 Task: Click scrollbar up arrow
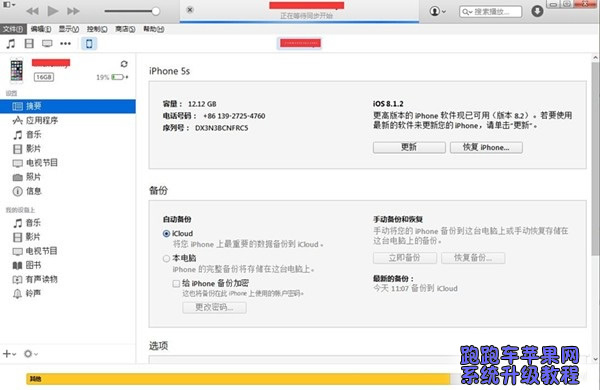pos(595,58)
